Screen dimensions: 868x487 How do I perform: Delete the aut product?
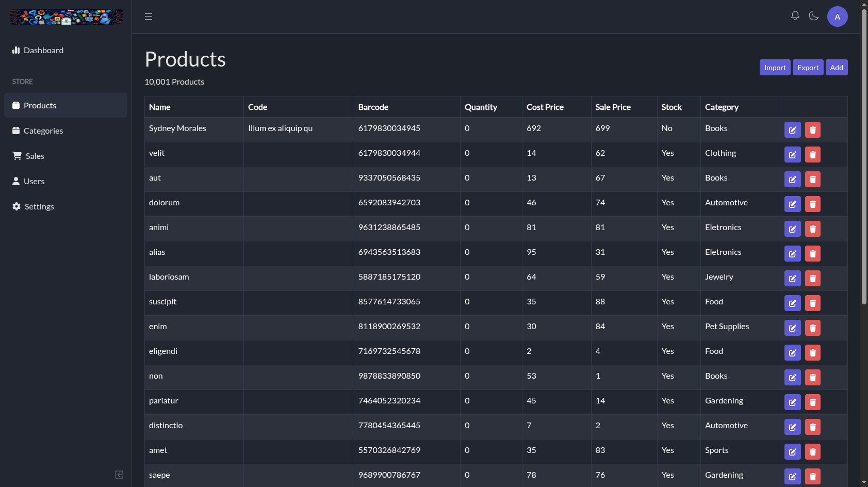tap(813, 180)
